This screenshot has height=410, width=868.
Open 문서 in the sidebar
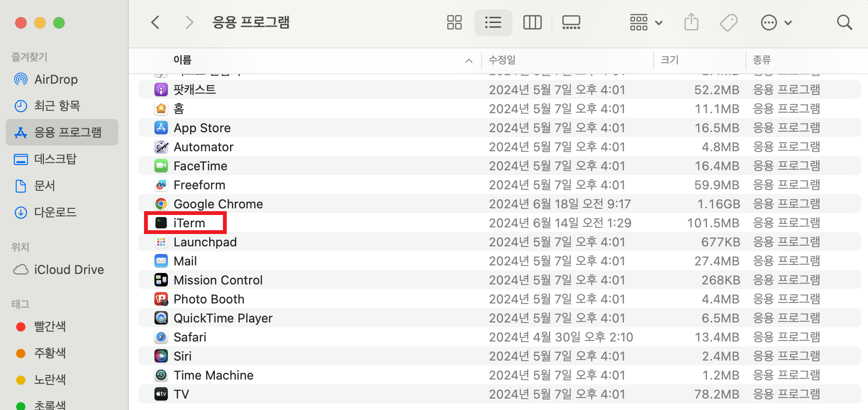[x=62, y=185]
